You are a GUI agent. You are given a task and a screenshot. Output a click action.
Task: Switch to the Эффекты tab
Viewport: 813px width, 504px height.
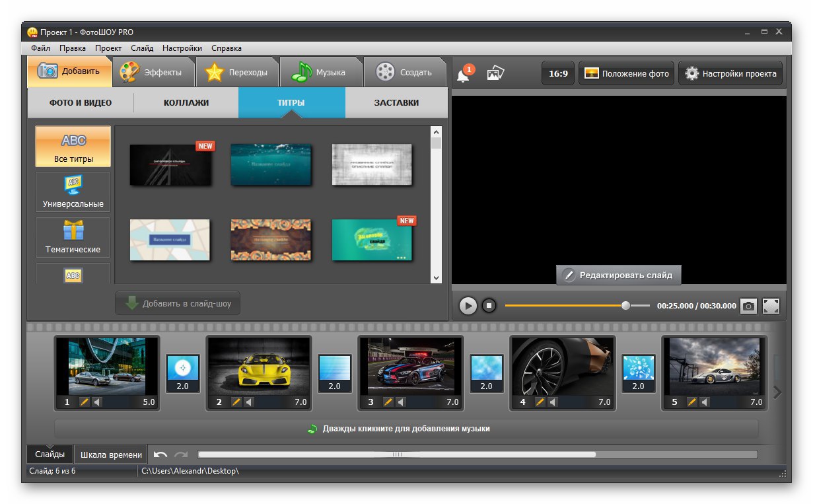coord(153,73)
